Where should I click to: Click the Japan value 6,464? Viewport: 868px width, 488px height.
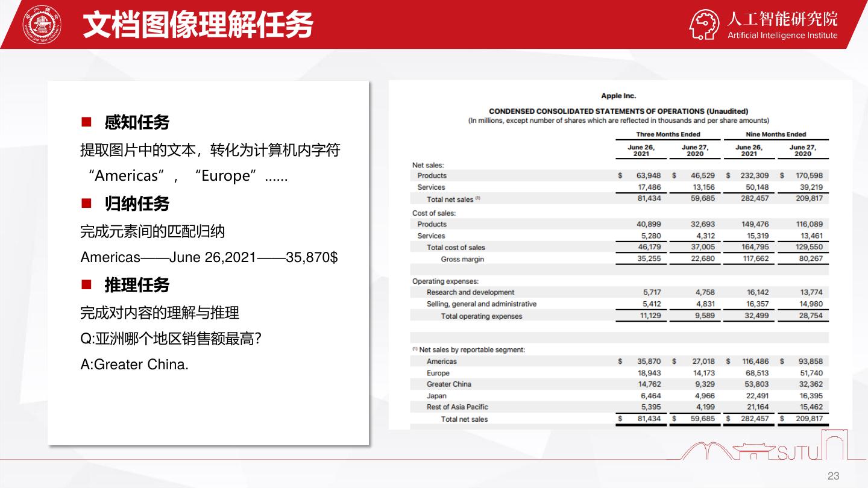pos(652,396)
